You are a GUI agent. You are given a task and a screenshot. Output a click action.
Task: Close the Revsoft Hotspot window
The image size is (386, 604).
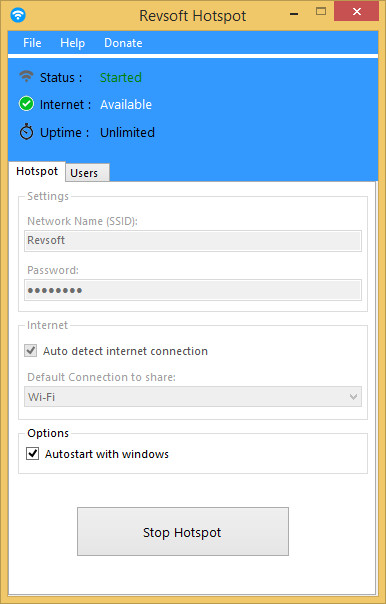[x=356, y=12]
